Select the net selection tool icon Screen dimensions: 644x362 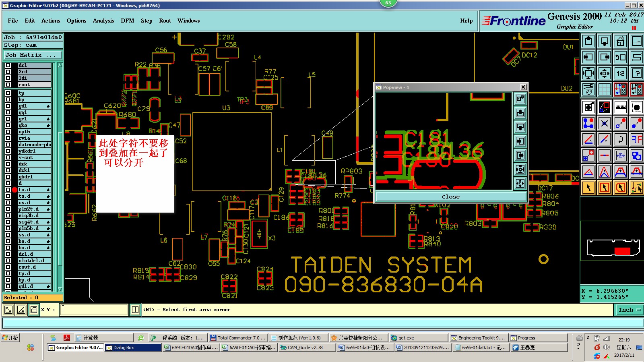(x=637, y=188)
